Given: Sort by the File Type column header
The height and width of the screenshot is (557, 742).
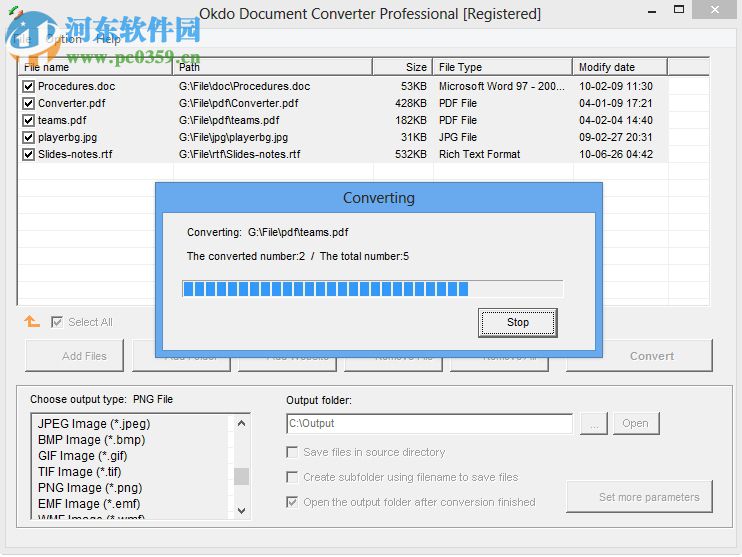Looking at the screenshot, I should [503, 67].
